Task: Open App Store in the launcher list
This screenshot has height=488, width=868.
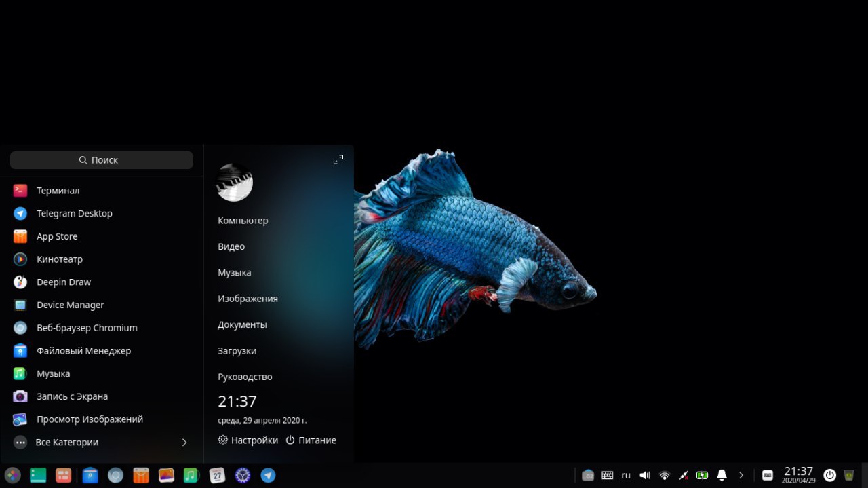Action: (x=102, y=236)
